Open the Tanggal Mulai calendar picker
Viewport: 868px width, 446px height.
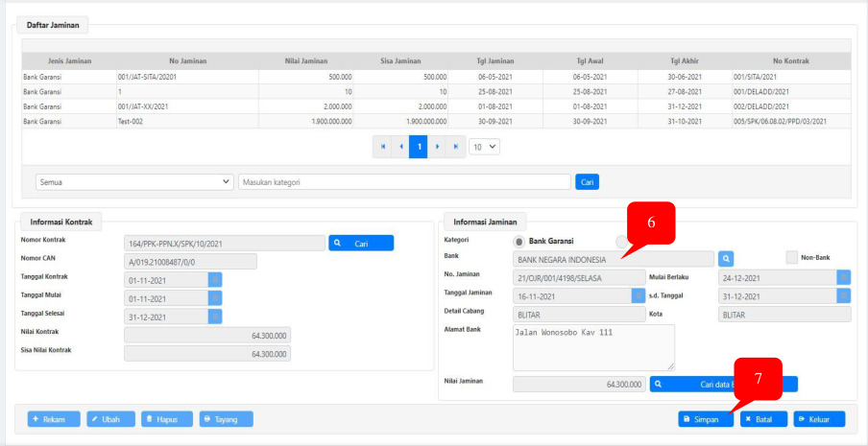click(x=215, y=298)
